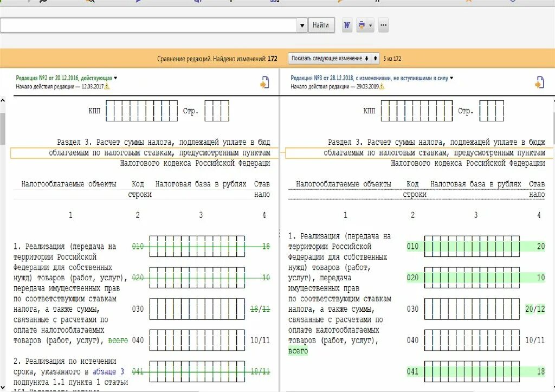The height and width of the screenshot is (392, 555).
Task: Export document to Word via W icon
Action: coord(347,25)
